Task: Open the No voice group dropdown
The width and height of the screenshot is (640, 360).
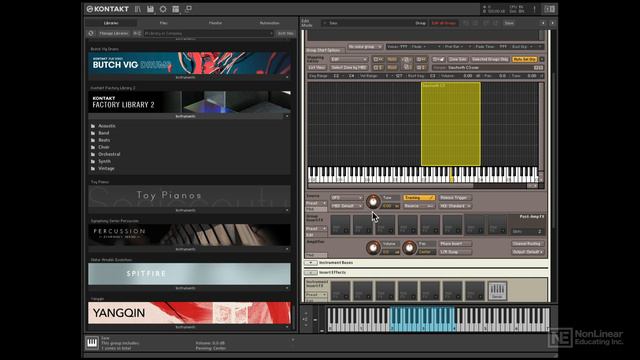Action: 365,47
